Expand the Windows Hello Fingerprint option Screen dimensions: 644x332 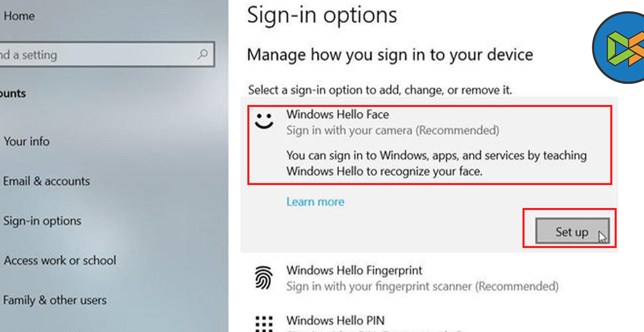(354, 270)
